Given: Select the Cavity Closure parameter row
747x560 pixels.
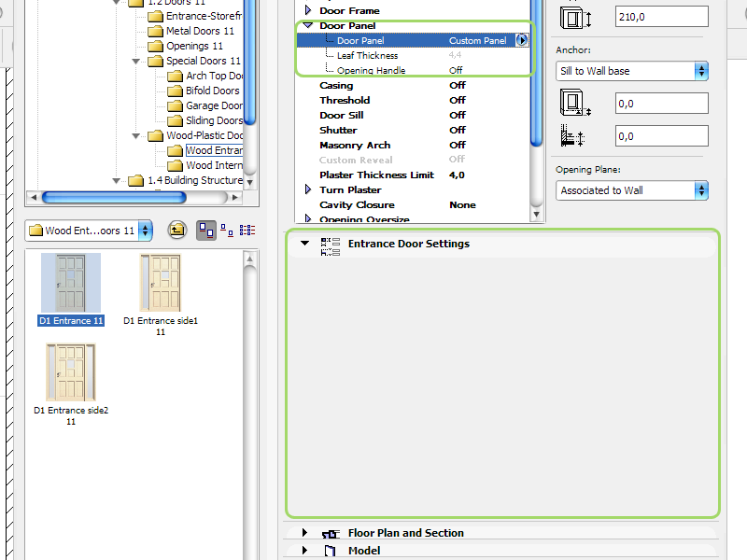Looking at the screenshot, I should click(x=413, y=204).
